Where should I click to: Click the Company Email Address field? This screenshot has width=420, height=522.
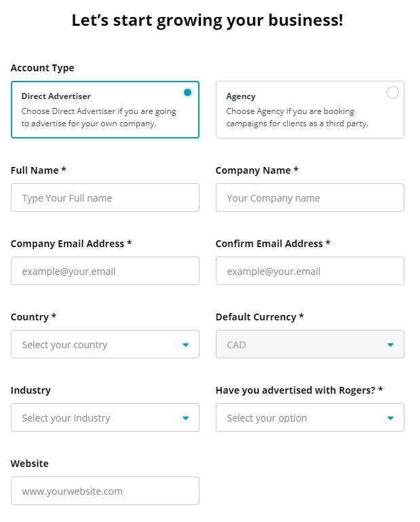(105, 272)
